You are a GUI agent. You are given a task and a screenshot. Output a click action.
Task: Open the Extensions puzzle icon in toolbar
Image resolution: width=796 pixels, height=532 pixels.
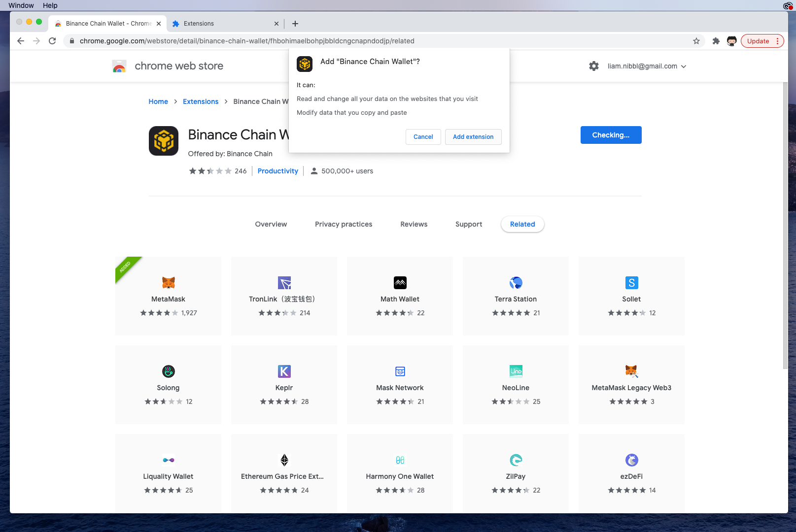click(716, 41)
